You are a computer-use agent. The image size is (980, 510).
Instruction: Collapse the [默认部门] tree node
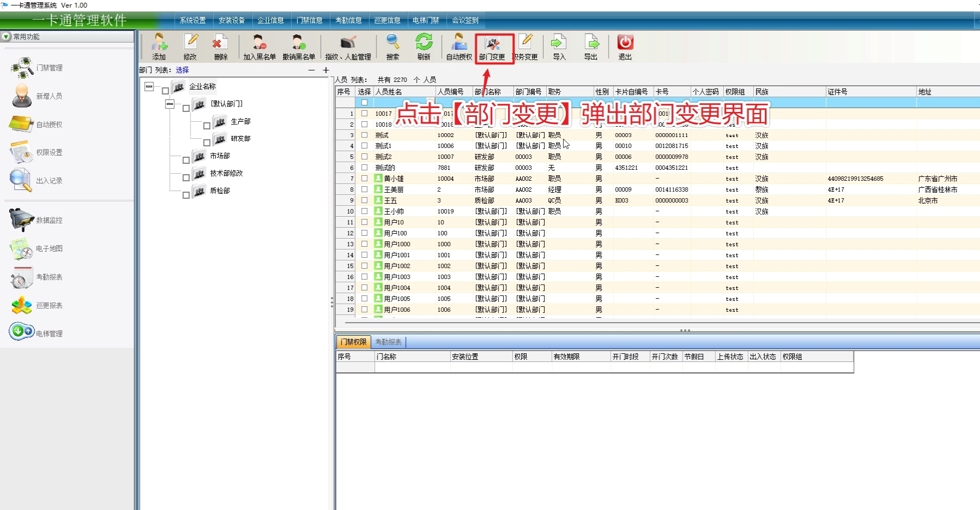pyautogui.click(x=170, y=104)
